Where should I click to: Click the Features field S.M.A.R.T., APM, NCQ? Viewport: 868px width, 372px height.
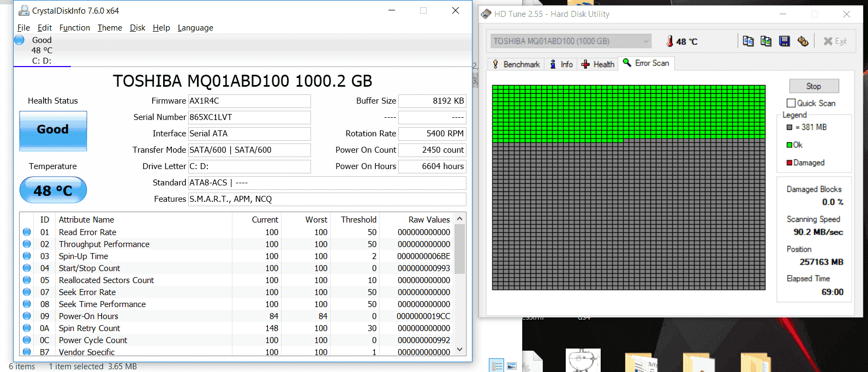[327, 199]
